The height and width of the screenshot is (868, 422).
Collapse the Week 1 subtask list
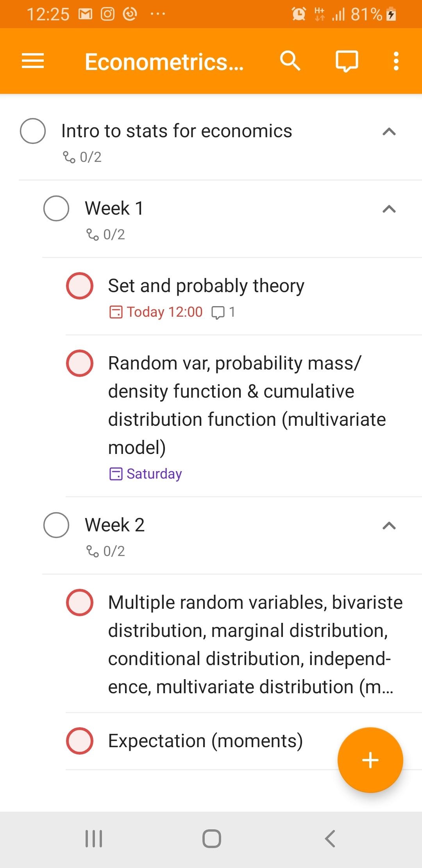(x=389, y=209)
